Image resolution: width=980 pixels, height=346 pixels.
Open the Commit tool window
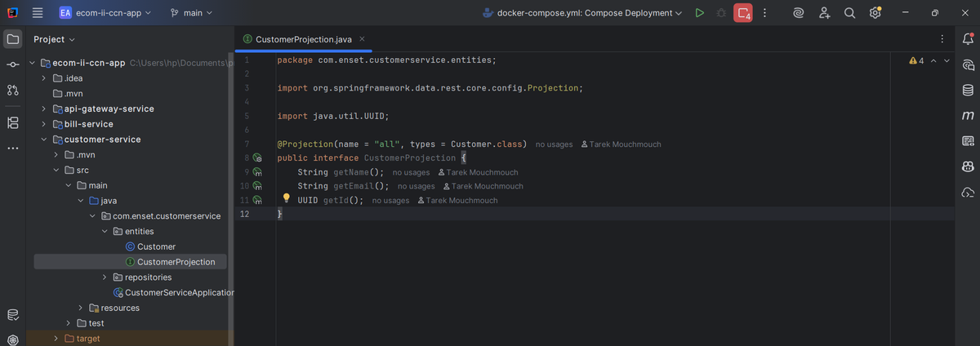(x=12, y=64)
